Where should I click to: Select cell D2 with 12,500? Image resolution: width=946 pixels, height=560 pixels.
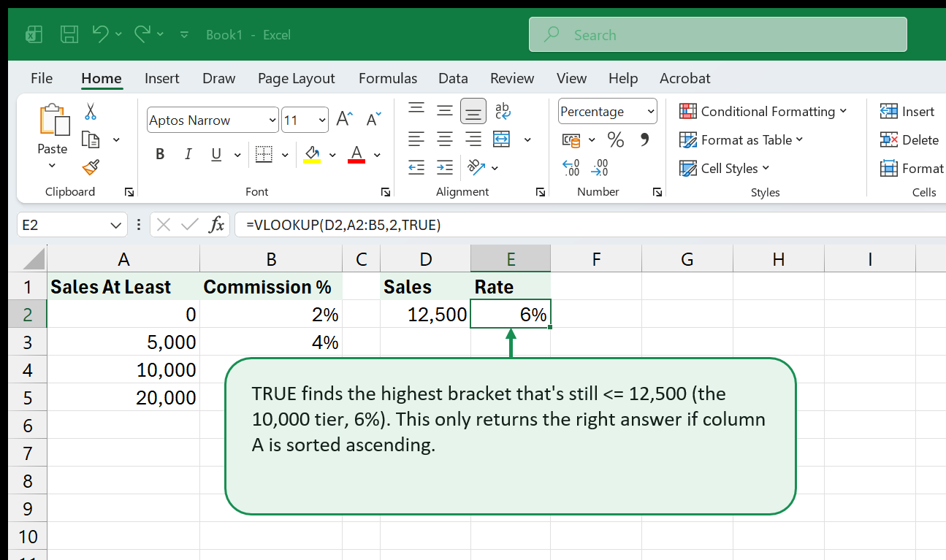(x=426, y=315)
